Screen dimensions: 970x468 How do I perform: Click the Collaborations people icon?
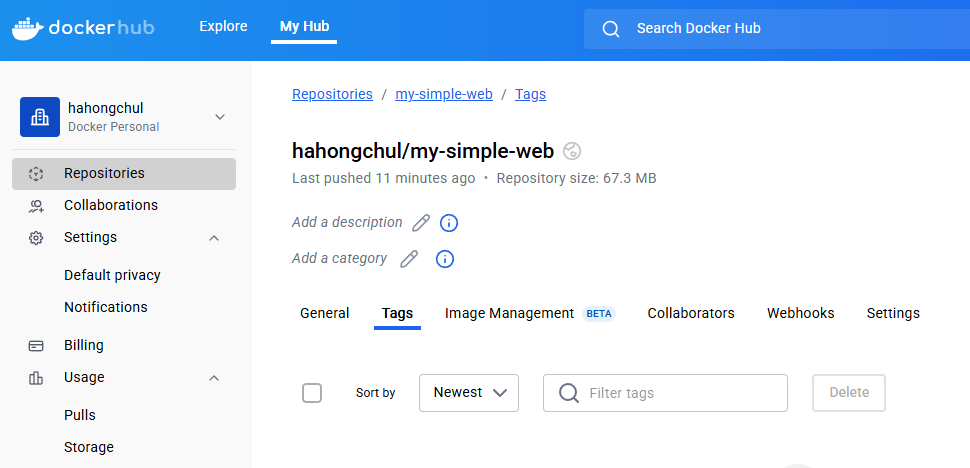36,206
